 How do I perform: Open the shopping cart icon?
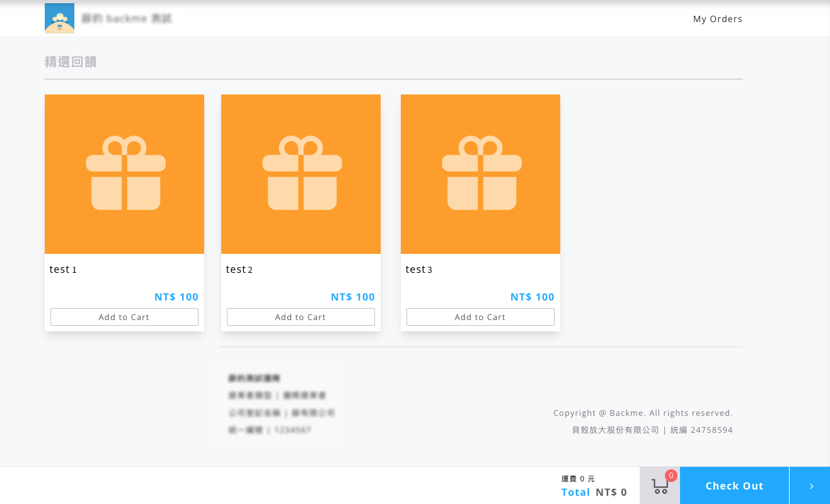(660, 486)
